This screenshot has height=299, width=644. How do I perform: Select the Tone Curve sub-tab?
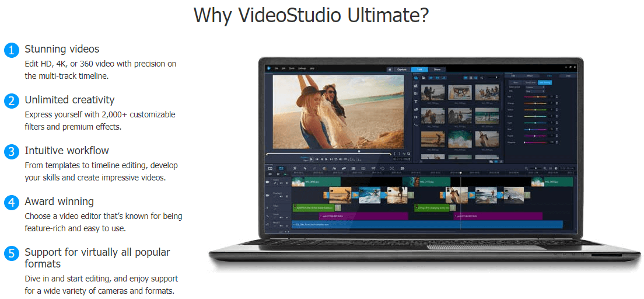pos(530,83)
